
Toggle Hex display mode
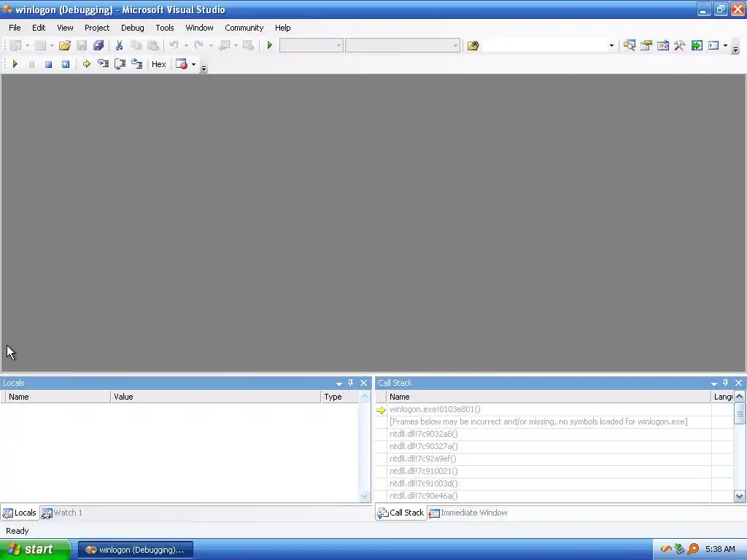(158, 64)
